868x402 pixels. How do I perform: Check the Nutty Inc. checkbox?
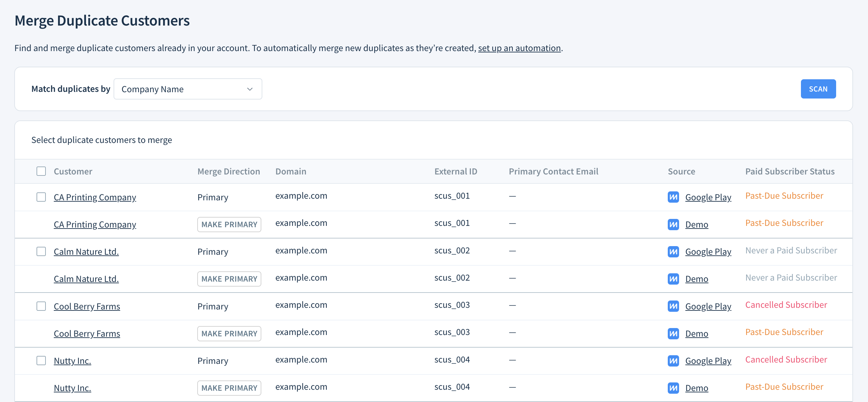coord(41,361)
